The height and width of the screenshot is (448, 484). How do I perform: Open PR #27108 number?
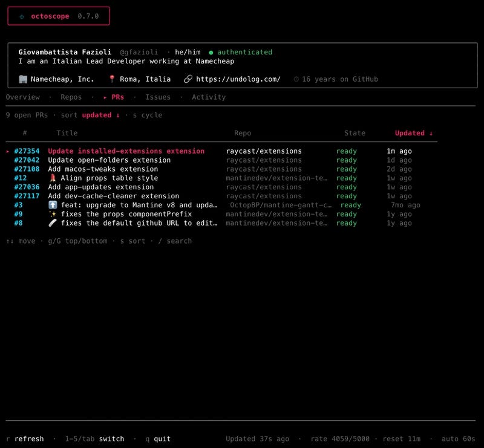point(27,169)
